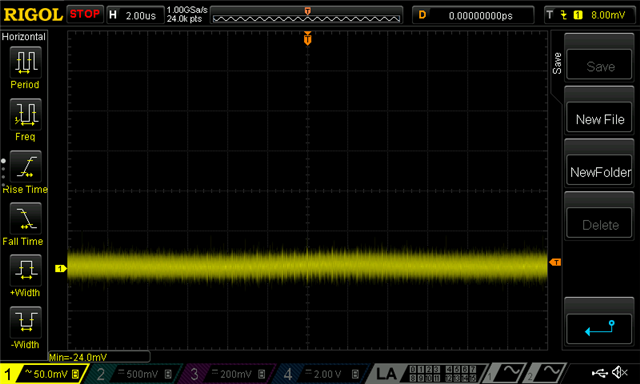Click the trigger level marker on the right edge

coord(556,262)
